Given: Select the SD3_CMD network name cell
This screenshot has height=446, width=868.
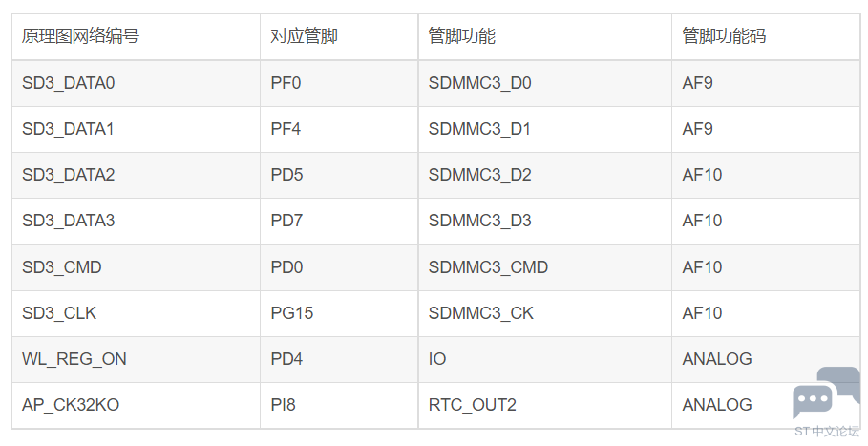Looking at the screenshot, I should (137, 267).
